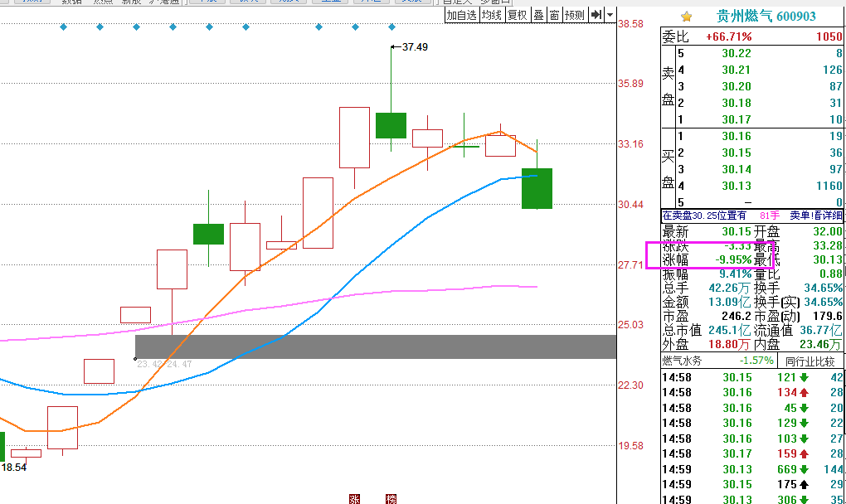This screenshot has width=846, height=504.
Task: Select buy level 4 volume 1160
Action: click(829, 186)
